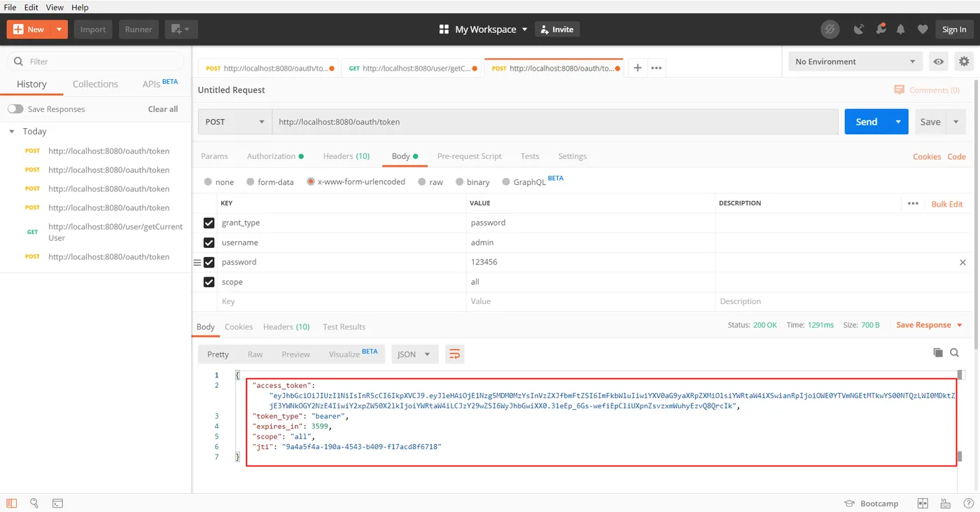This screenshot has height=512, width=980.
Task: Open environment quick look eye icon
Action: (939, 62)
